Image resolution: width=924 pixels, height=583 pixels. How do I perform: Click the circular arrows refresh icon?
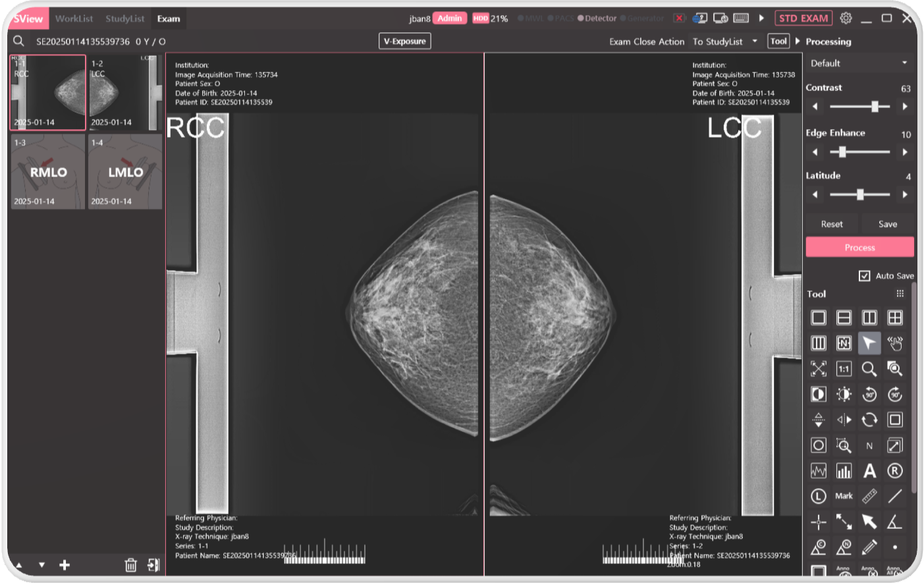[x=869, y=420]
